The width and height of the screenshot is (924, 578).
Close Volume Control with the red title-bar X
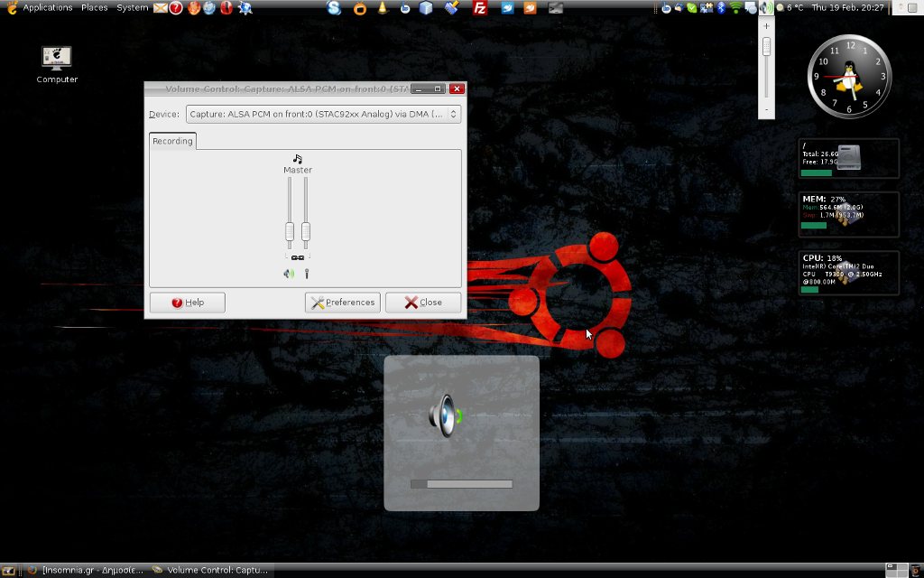[457, 89]
